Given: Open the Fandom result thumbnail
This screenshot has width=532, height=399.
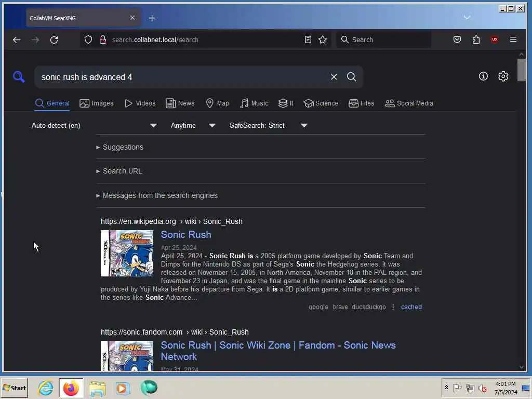Looking at the screenshot, I should [127, 355].
